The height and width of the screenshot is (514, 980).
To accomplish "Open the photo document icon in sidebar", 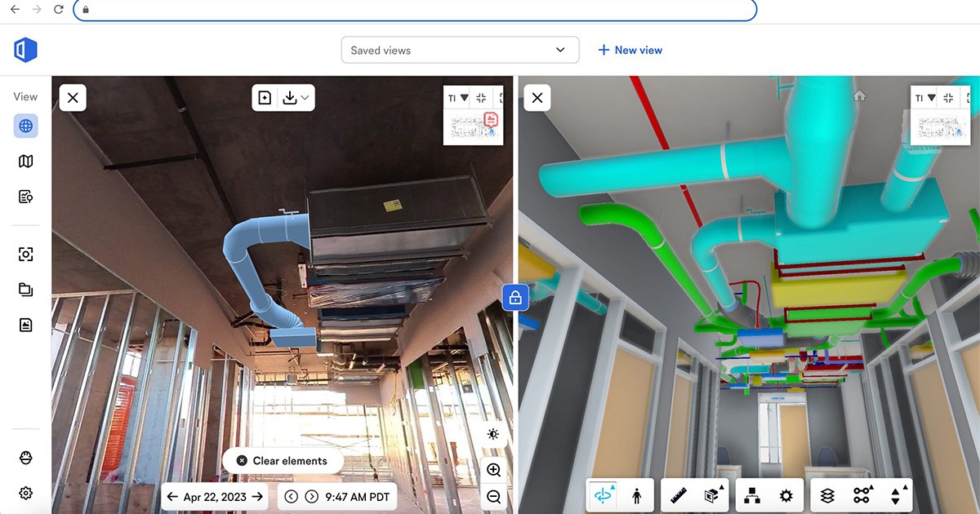I will click(x=25, y=325).
